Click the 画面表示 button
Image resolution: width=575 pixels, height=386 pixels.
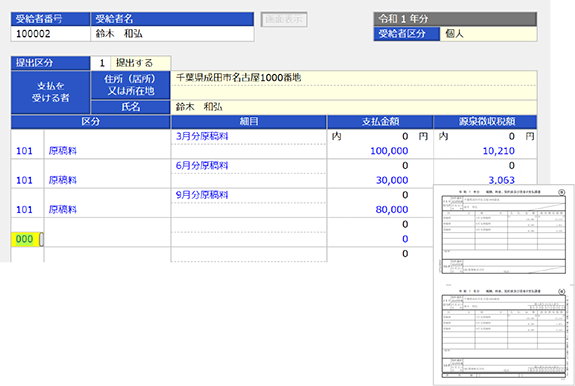284,19
